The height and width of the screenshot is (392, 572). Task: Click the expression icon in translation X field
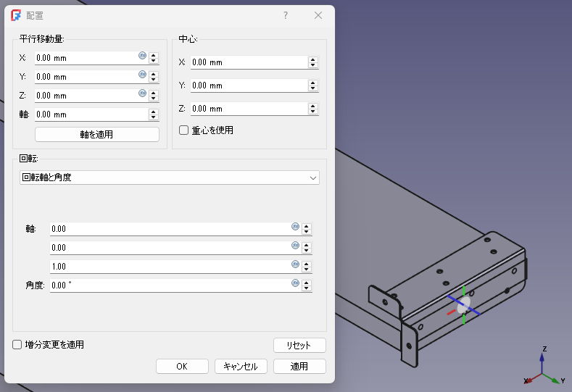pyautogui.click(x=142, y=56)
